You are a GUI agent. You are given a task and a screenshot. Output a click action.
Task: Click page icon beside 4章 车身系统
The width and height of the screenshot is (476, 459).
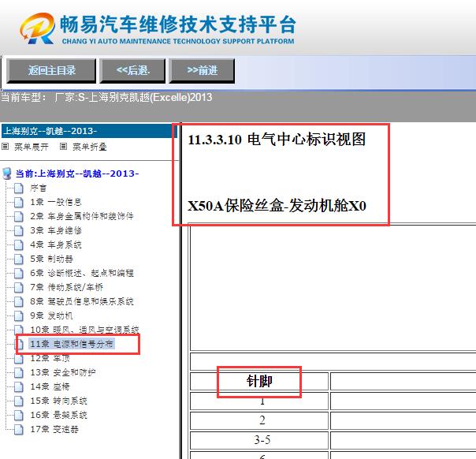tap(19, 244)
